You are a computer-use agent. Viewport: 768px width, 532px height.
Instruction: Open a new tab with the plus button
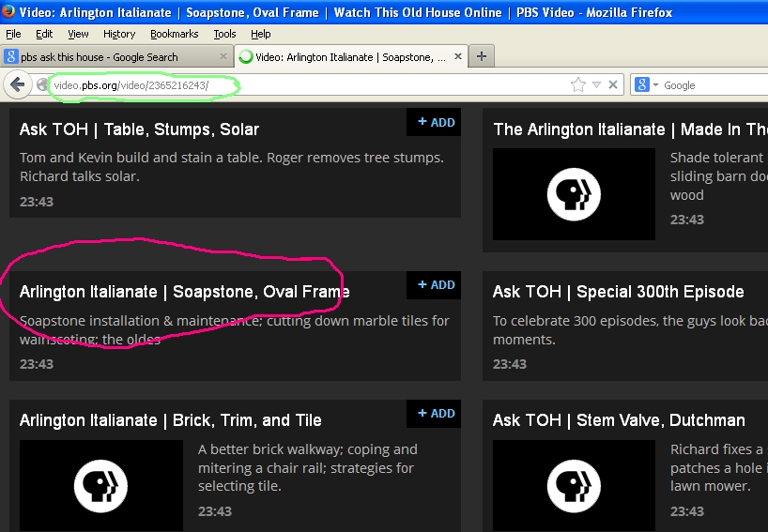tap(482, 56)
